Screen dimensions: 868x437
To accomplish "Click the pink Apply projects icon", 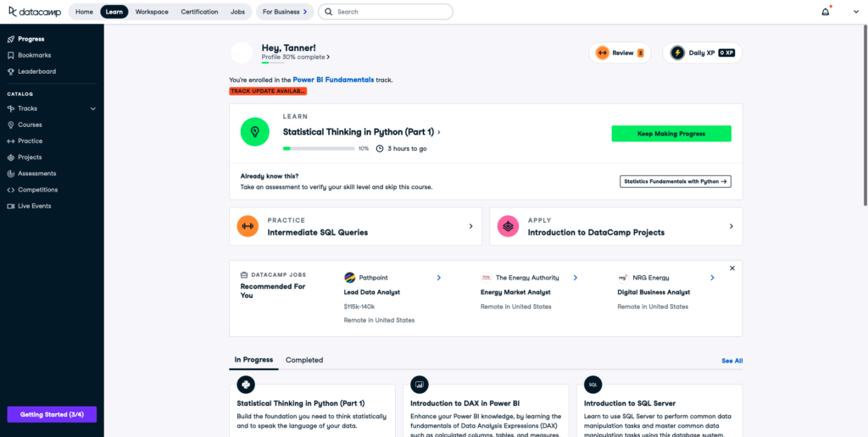I will point(508,226).
